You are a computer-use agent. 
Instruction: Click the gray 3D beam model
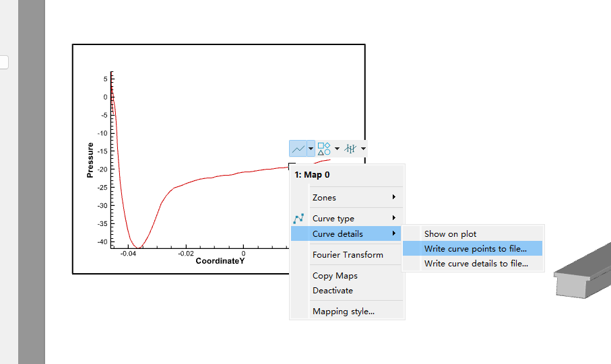[583, 275]
